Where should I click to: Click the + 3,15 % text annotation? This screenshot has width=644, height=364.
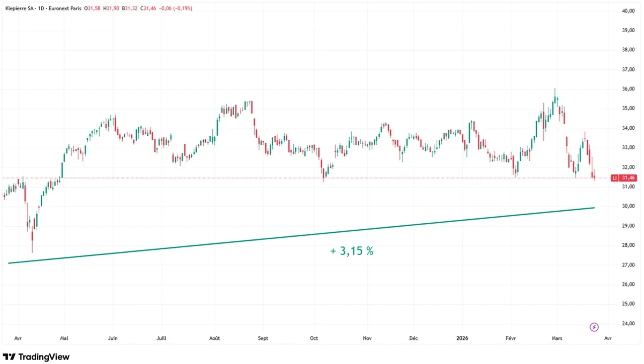(352, 251)
